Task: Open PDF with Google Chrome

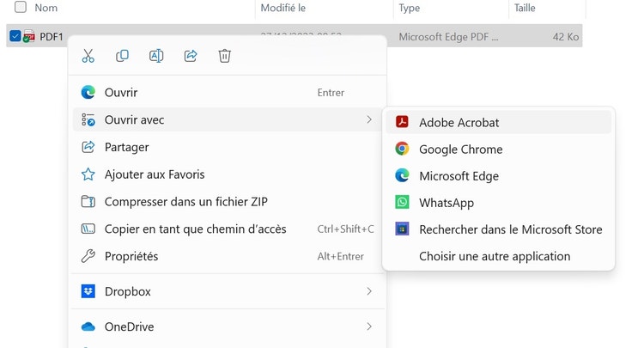Action: coord(460,149)
